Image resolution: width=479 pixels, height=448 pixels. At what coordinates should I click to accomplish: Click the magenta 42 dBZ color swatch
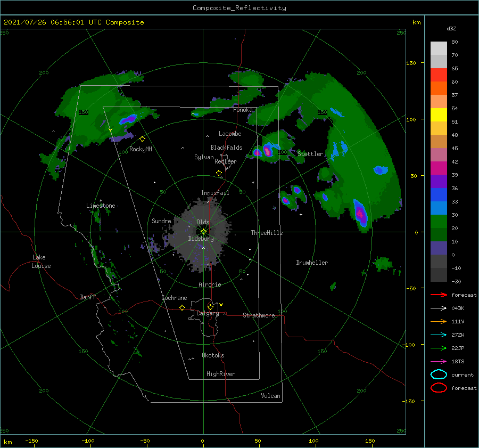click(439, 168)
